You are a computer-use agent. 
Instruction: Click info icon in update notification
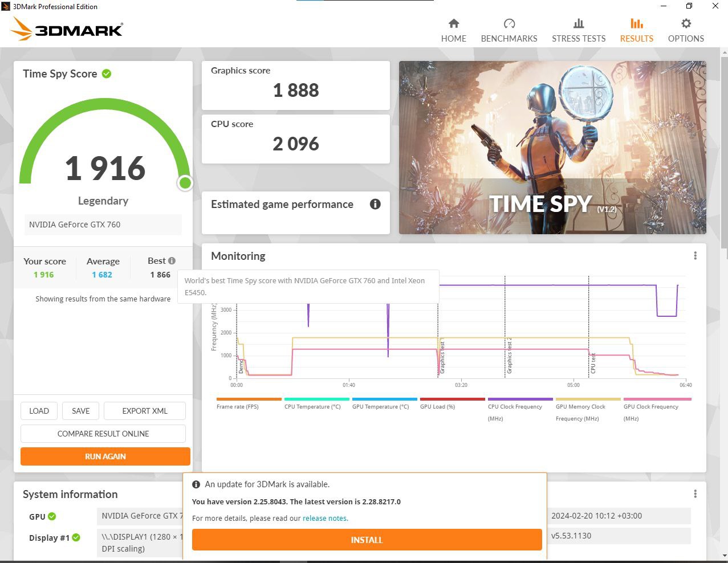tap(196, 484)
